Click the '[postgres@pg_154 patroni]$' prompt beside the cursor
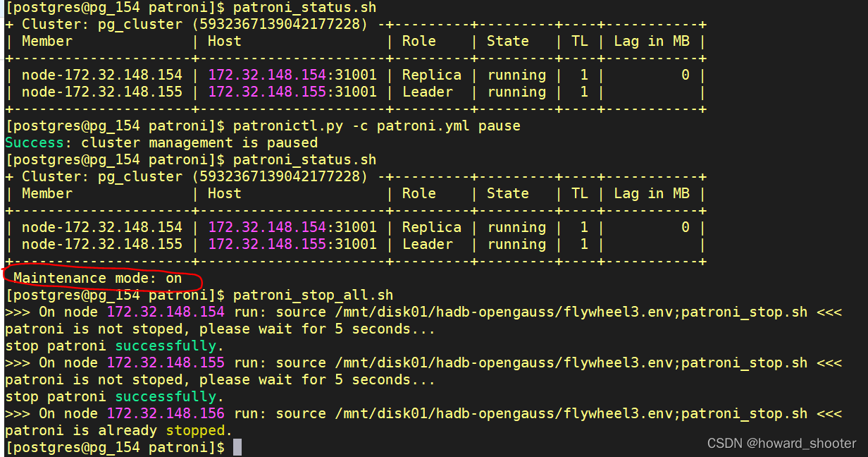 click(115, 448)
